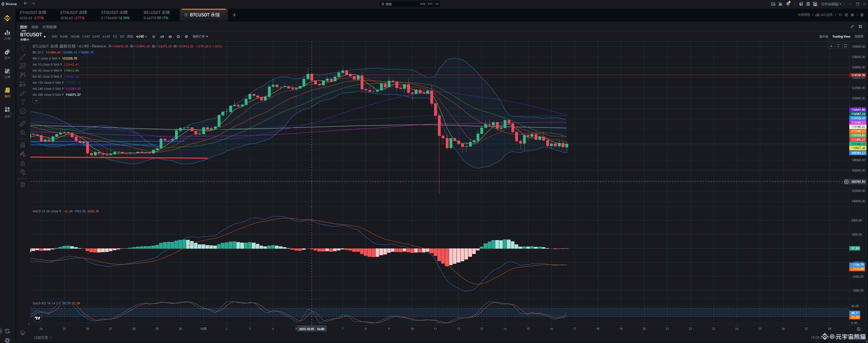Take a chart snapshot with camera icon
868x343 pixels.
coord(170,36)
